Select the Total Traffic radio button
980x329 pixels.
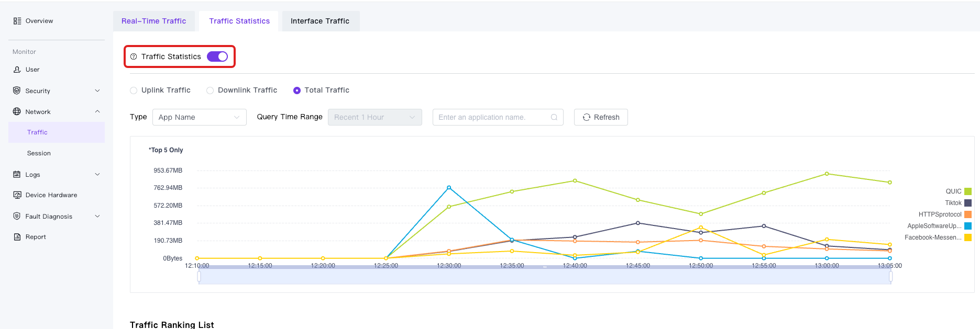click(x=297, y=90)
